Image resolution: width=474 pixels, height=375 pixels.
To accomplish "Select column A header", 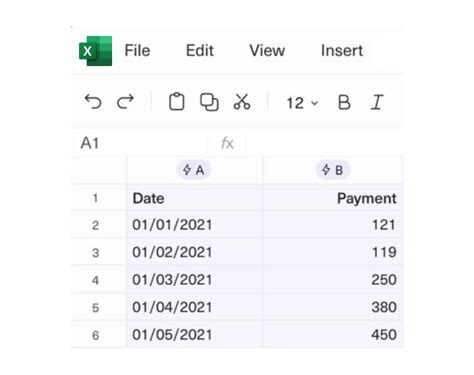I will click(x=194, y=170).
